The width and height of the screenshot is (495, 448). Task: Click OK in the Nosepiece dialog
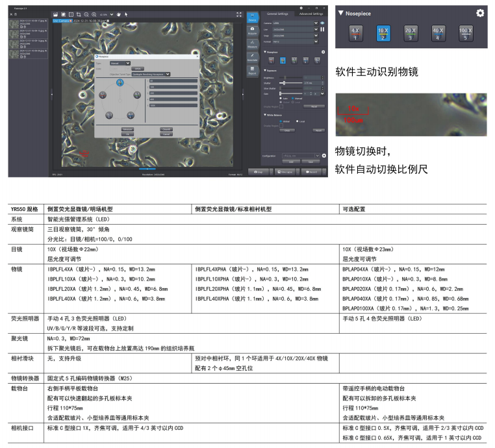tap(127, 134)
